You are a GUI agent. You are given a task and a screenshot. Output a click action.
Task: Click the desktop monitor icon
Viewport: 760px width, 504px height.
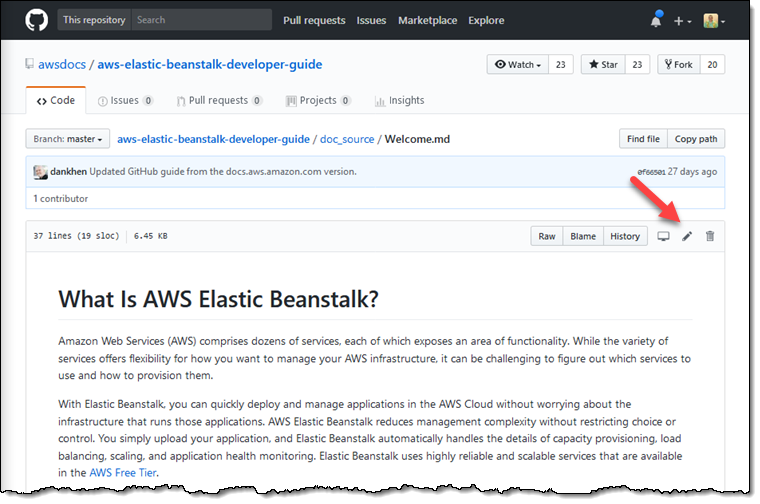pyautogui.click(x=663, y=237)
